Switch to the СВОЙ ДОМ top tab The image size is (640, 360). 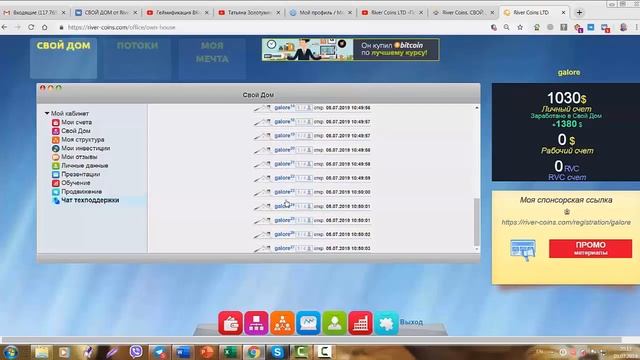pyautogui.click(x=63, y=58)
